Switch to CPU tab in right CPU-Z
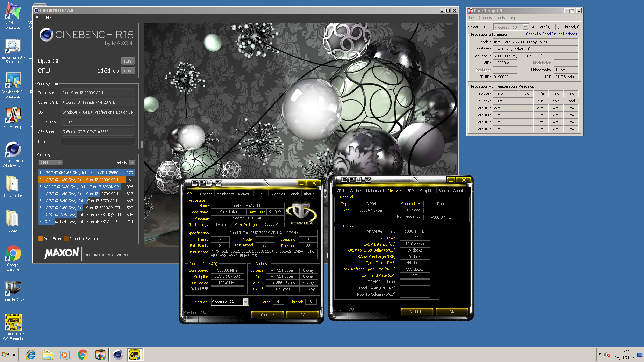Viewport: 644px width, 362px height. point(341,191)
